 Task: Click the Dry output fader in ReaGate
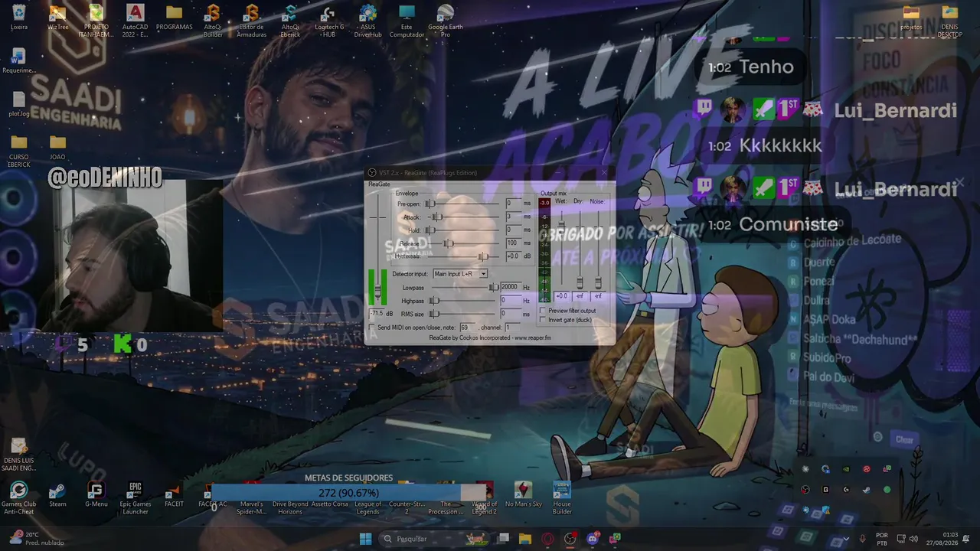[x=580, y=283]
